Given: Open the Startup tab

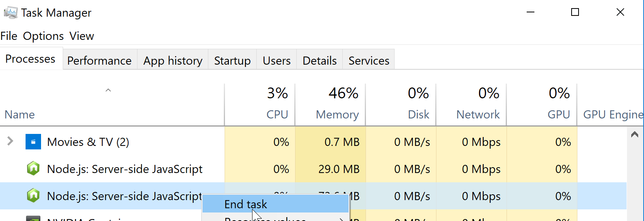Looking at the screenshot, I should coord(232,60).
